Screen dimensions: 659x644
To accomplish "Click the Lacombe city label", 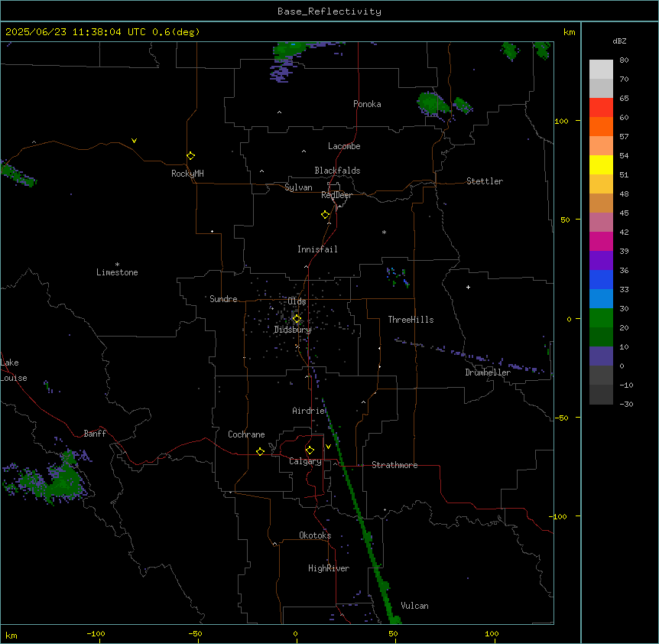I will point(344,146).
